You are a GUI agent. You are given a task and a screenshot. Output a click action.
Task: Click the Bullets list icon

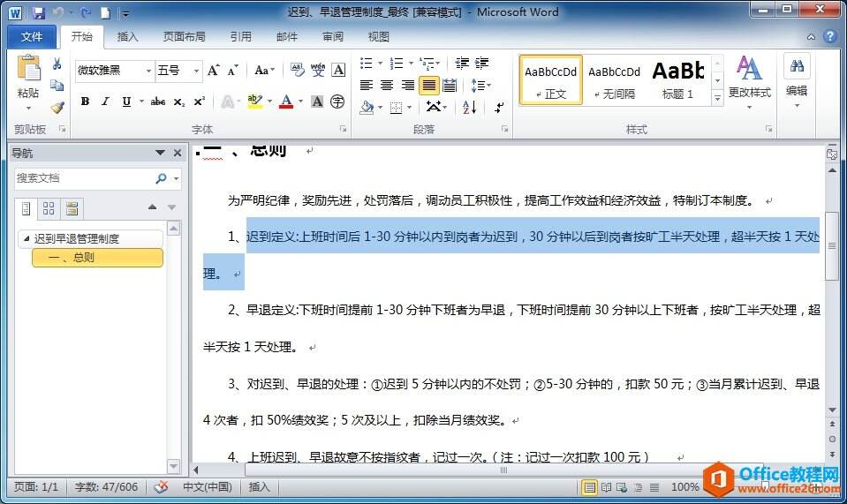(367, 64)
